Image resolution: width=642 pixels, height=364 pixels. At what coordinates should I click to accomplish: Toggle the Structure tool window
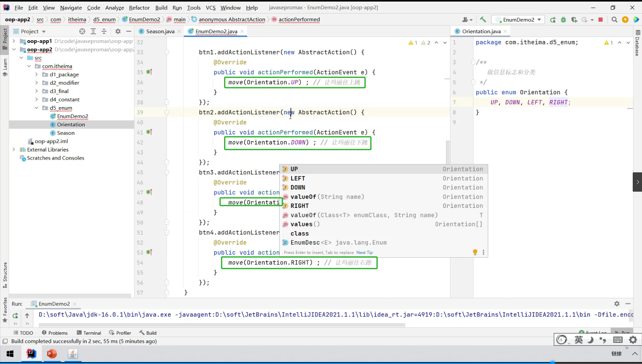pos(5,275)
